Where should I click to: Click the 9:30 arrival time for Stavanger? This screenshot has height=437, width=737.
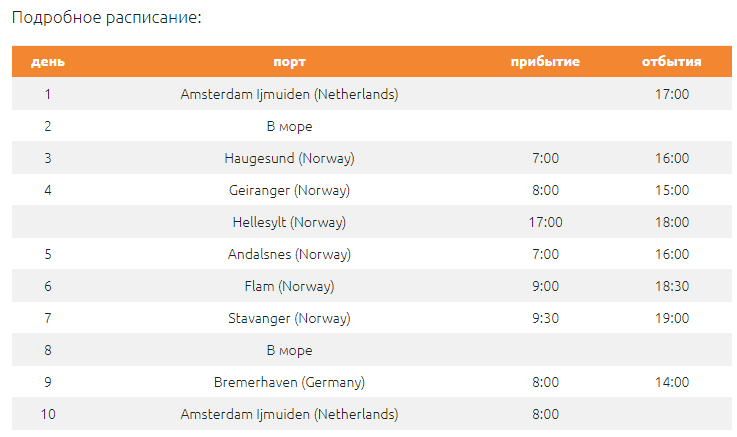545,318
